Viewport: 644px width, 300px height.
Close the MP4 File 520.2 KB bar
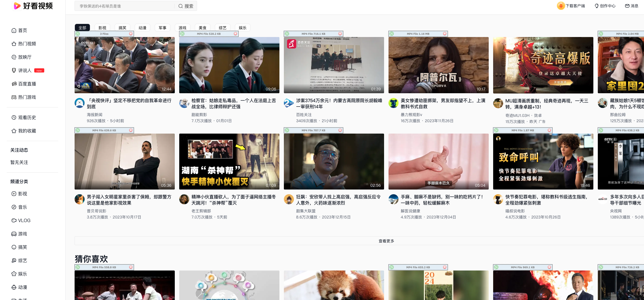(x=235, y=34)
